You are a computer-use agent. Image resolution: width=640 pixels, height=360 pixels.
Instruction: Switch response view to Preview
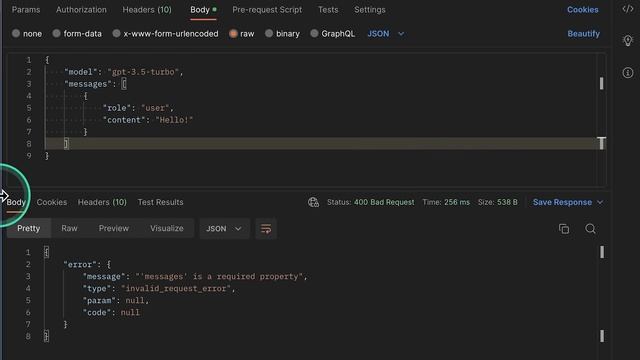point(114,229)
